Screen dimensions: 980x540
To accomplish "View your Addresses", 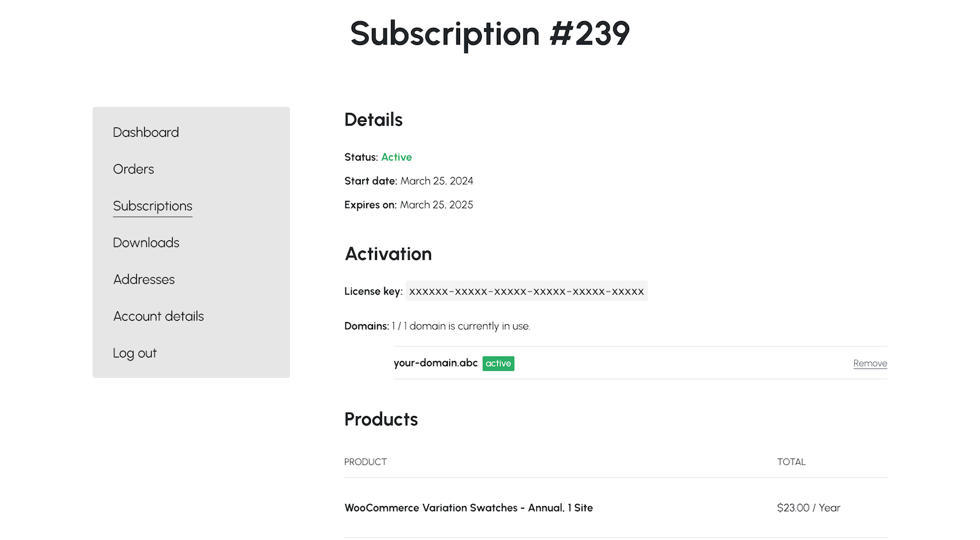I will (x=144, y=279).
